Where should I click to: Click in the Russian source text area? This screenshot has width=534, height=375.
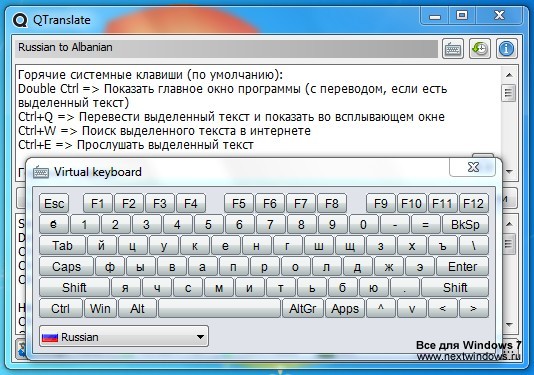[x=259, y=112]
